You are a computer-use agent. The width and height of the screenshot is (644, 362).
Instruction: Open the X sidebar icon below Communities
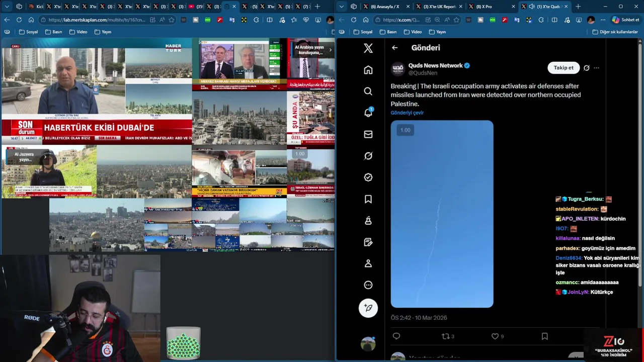(368, 242)
